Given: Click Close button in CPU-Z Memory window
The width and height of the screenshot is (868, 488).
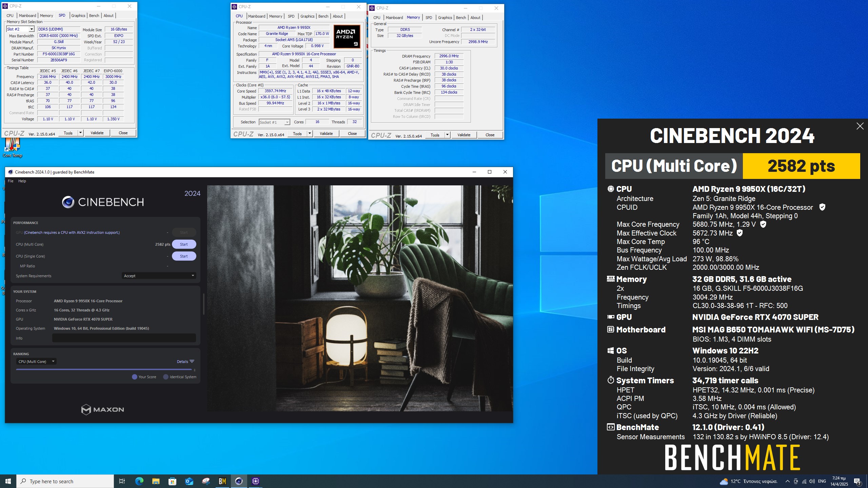Looking at the screenshot, I should point(490,135).
